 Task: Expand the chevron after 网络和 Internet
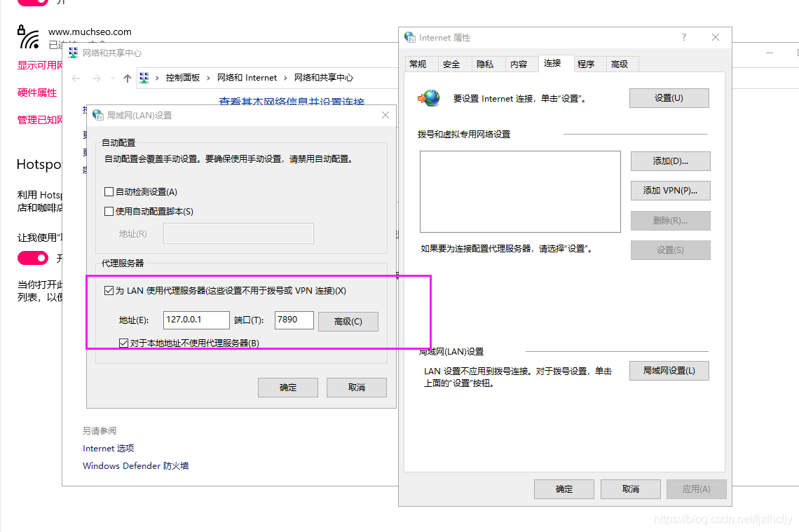tap(285, 78)
